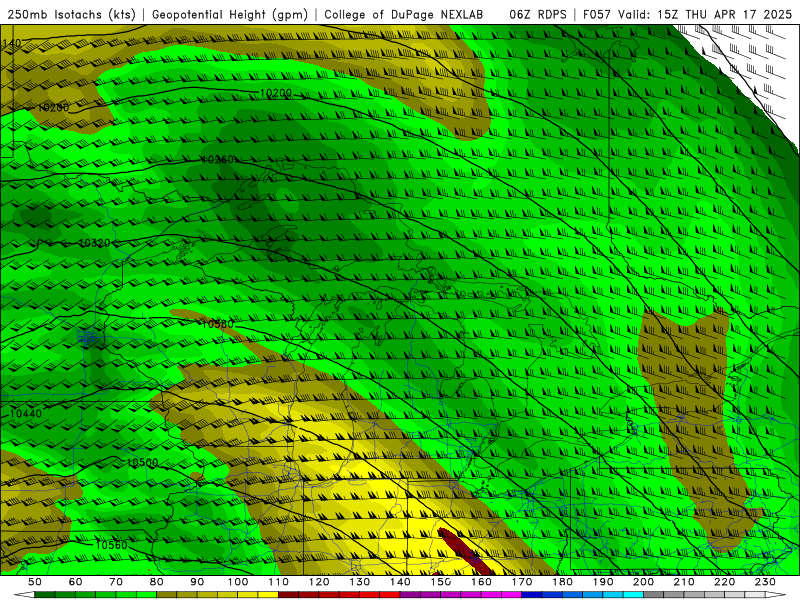Click the bright red swatch just before 140

tap(390, 595)
